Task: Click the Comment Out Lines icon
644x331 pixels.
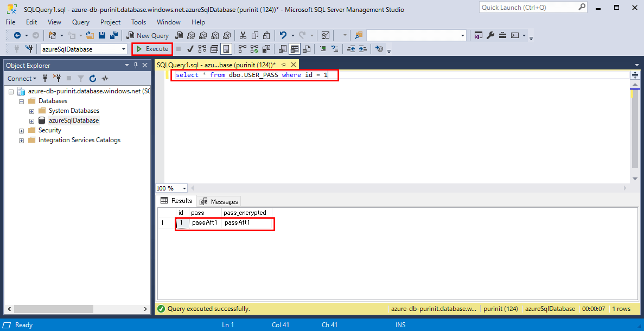Action: tap(323, 49)
